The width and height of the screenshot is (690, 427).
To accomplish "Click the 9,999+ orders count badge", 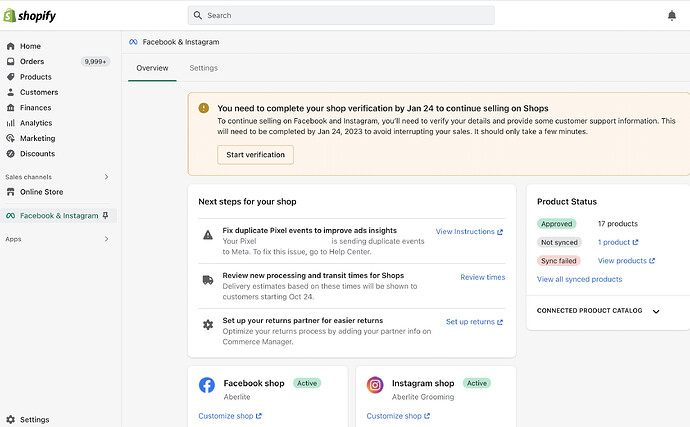I will (95, 62).
